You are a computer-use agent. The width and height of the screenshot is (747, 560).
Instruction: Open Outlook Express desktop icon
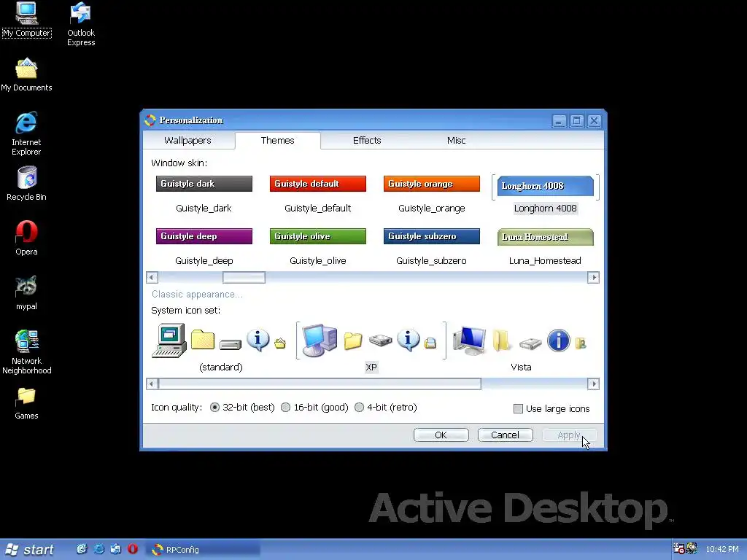click(x=81, y=25)
